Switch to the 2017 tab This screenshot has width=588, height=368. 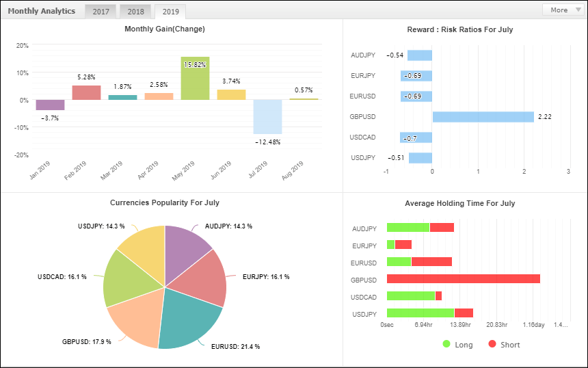(x=101, y=12)
